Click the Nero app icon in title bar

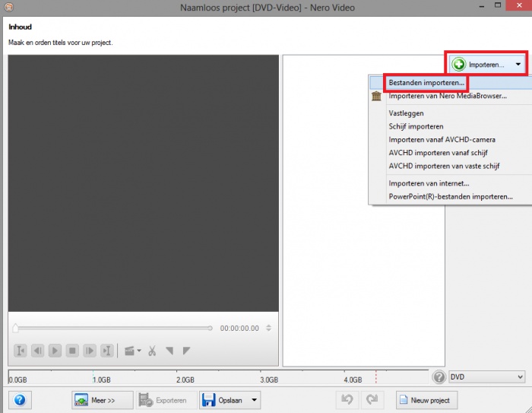pos(9,7)
